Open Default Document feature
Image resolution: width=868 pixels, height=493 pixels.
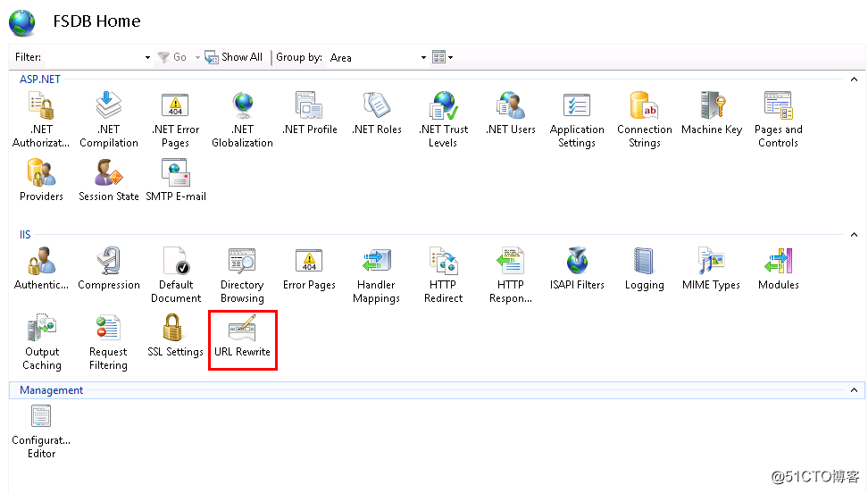coord(176,275)
